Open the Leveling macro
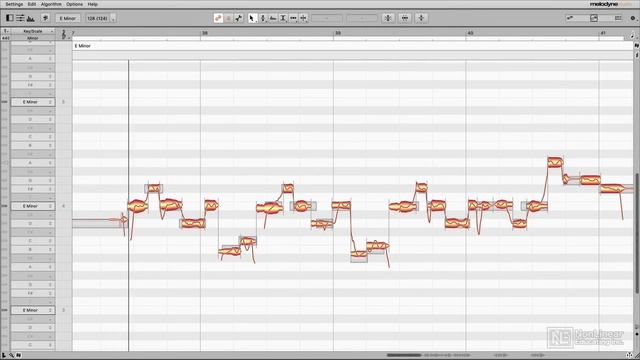 pos(421,18)
